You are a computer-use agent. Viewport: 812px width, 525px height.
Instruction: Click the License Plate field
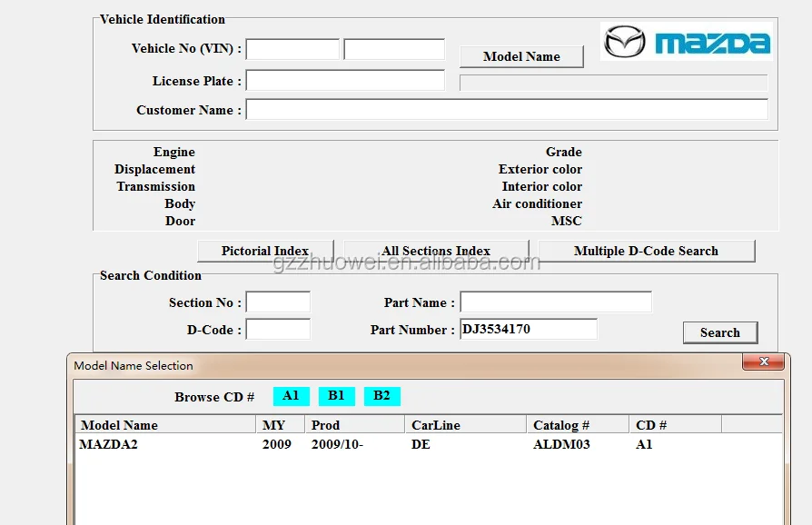pyautogui.click(x=345, y=81)
